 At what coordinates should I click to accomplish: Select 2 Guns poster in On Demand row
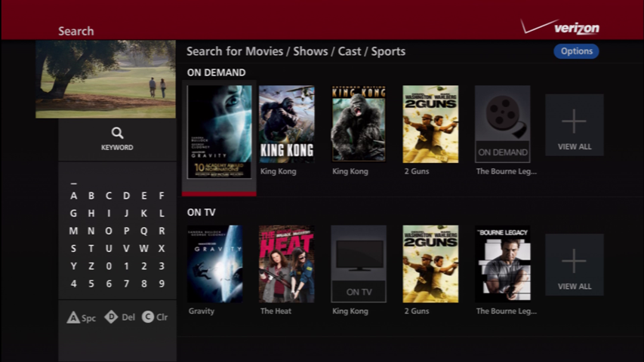430,124
